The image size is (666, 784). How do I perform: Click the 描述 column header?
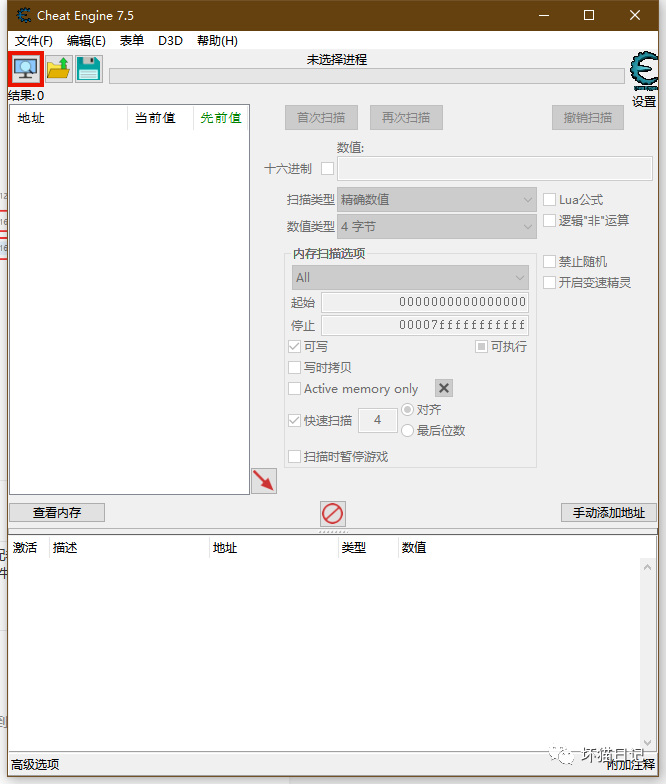[129, 548]
